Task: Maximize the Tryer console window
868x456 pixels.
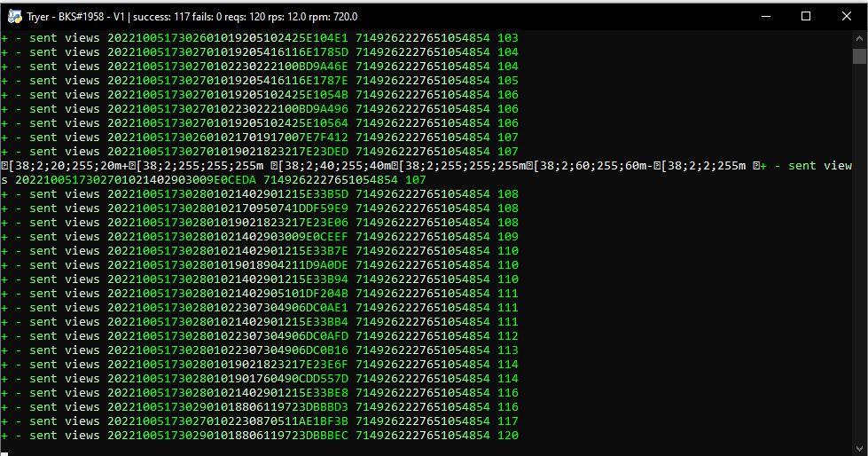Action: coord(806,16)
